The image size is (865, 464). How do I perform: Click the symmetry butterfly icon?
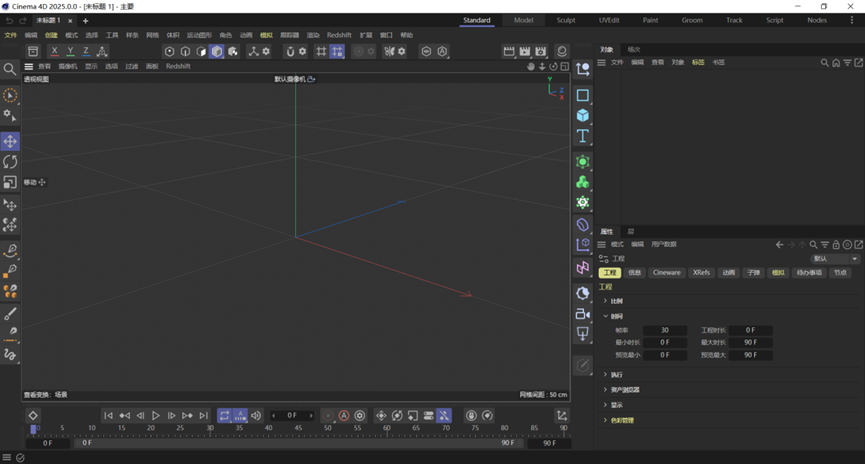pyautogui.click(x=389, y=51)
